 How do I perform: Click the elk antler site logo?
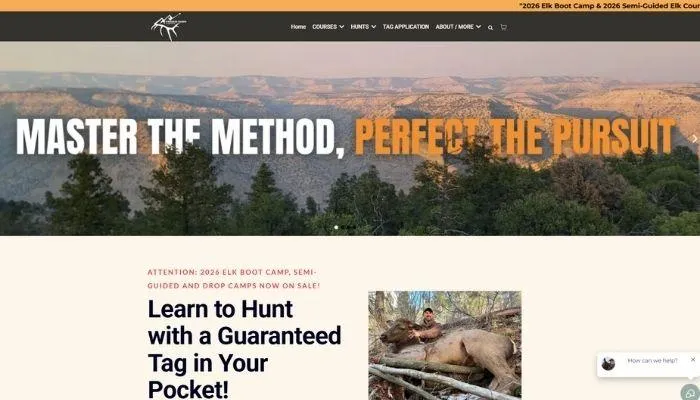[169, 27]
